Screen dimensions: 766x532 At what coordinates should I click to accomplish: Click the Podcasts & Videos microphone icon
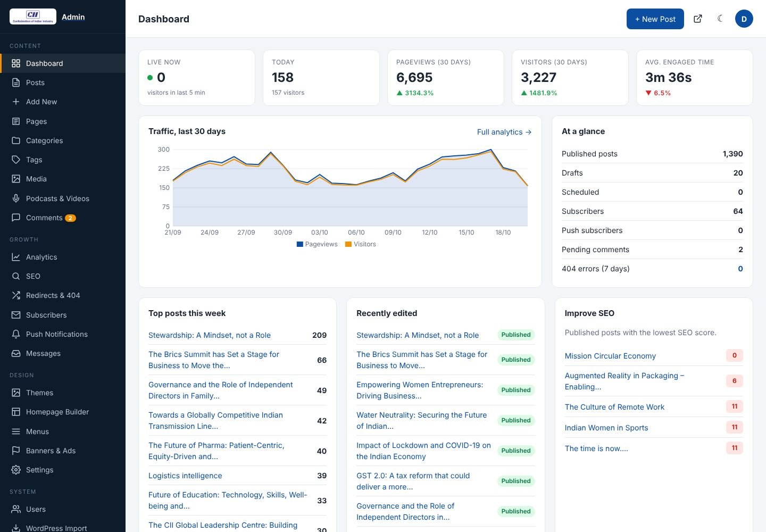(x=16, y=198)
